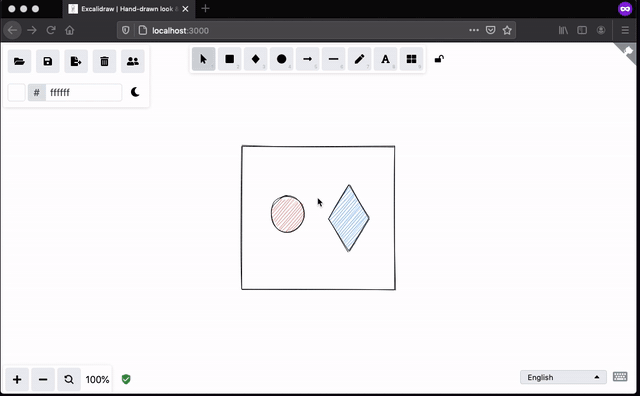
Task: Reload the page
Action: [51, 30]
